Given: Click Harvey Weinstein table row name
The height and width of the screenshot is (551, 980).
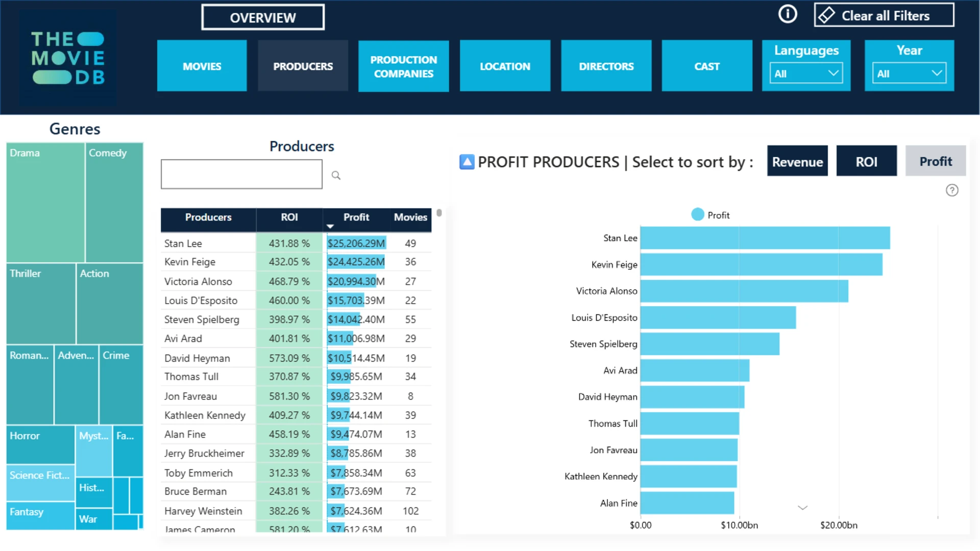Looking at the screenshot, I should pos(203,511).
